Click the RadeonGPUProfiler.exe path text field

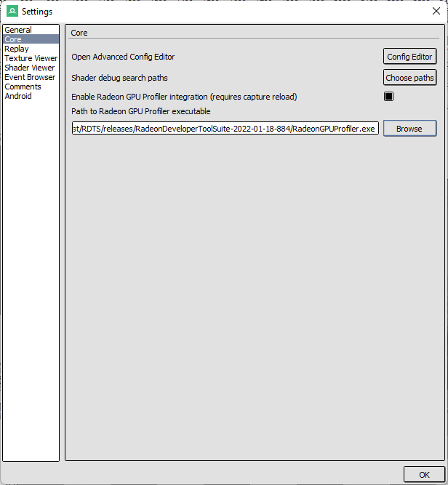[225, 129]
